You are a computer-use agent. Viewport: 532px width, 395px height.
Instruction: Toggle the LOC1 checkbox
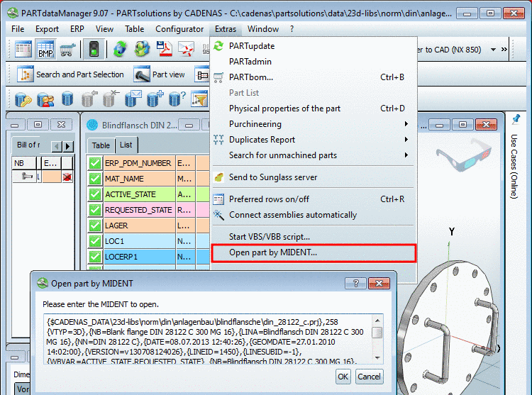[x=95, y=241]
